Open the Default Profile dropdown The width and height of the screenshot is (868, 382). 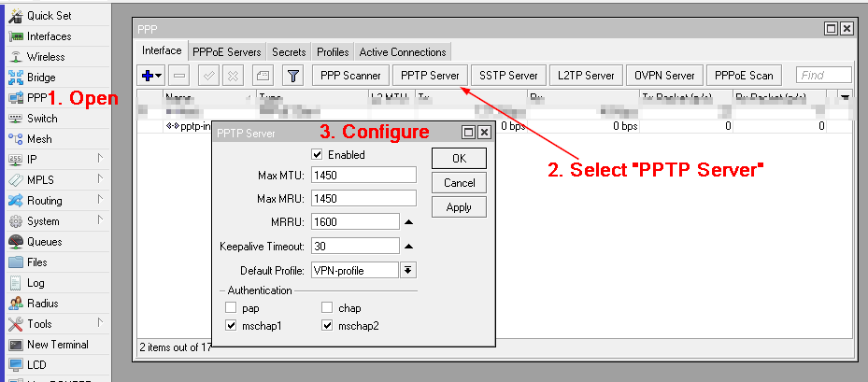(x=408, y=270)
